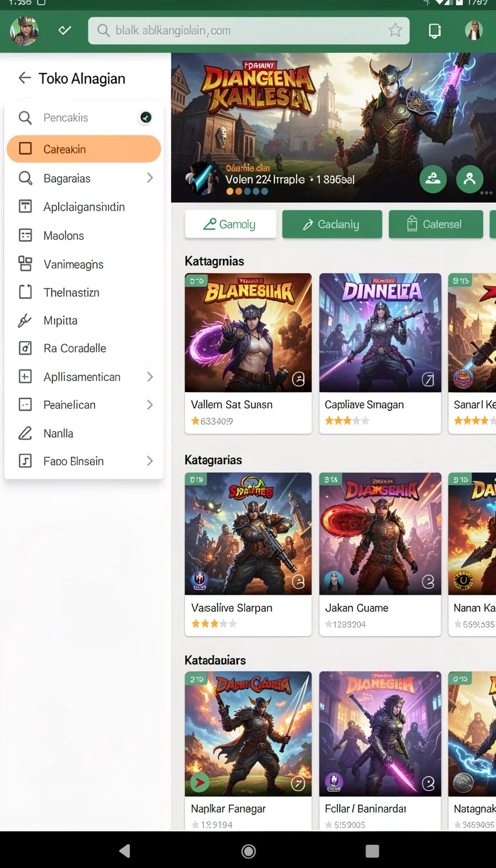This screenshot has height=868, width=496.
Task: Go back with arrow beside Toko Alnagian
Action: (25, 78)
